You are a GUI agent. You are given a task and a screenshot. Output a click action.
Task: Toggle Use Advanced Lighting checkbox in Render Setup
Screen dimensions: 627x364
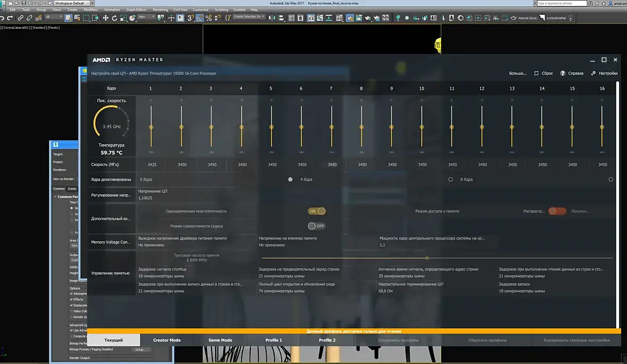click(72, 331)
